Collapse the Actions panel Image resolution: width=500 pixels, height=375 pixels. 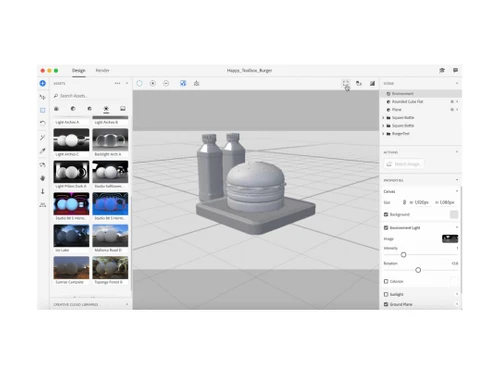[457, 152]
